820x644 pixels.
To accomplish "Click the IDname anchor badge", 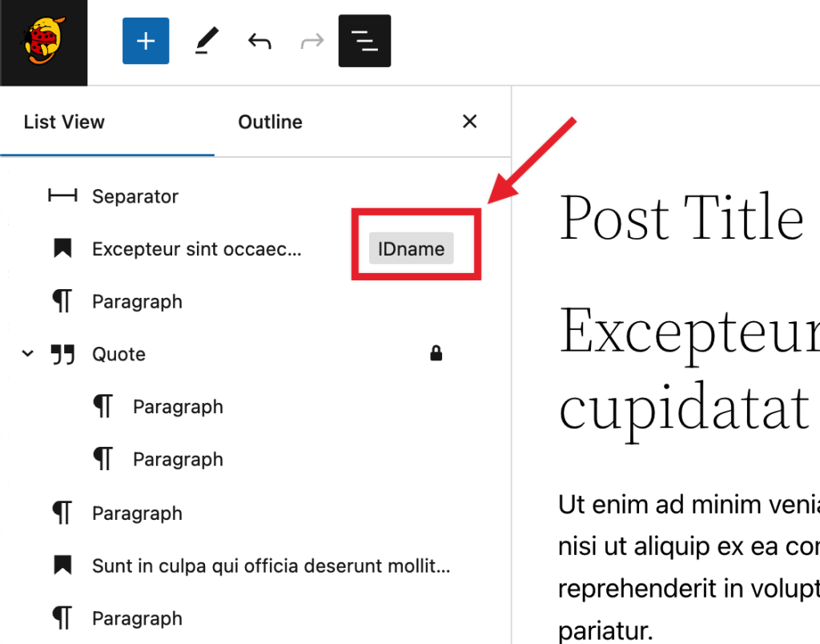I will click(x=411, y=249).
